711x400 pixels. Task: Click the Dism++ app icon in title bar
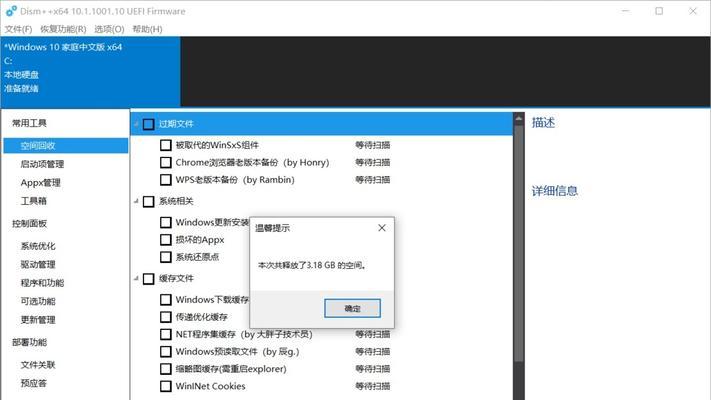coord(11,11)
